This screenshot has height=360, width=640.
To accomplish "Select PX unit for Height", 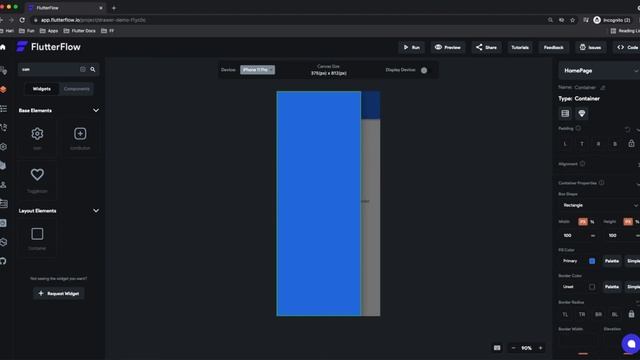I will (x=628, y=222).
